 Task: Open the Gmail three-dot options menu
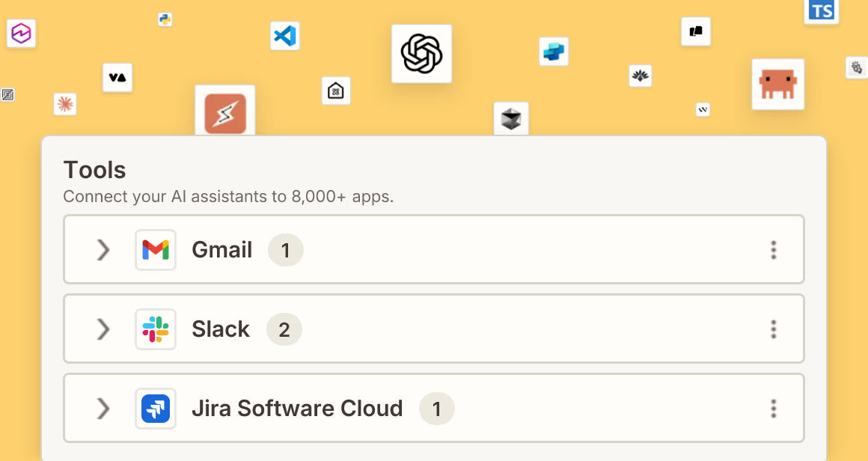[773, 250]
